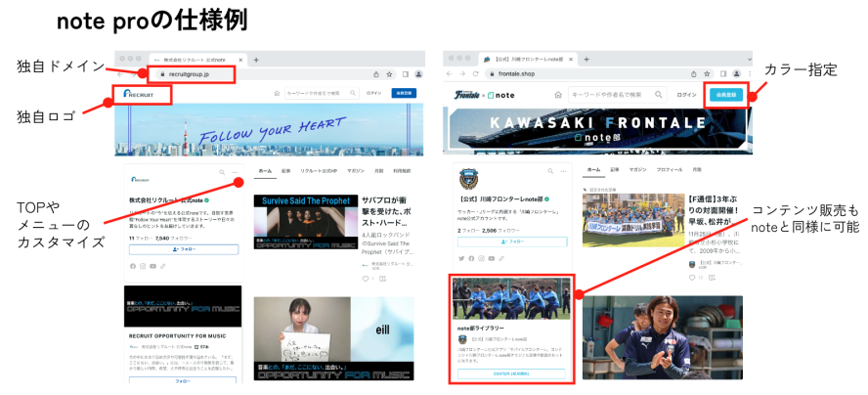Bookmark star in the frontale.shop address bar
This screenshot has width=868, height=395.
pyautogui.click(x=708, y=73)
